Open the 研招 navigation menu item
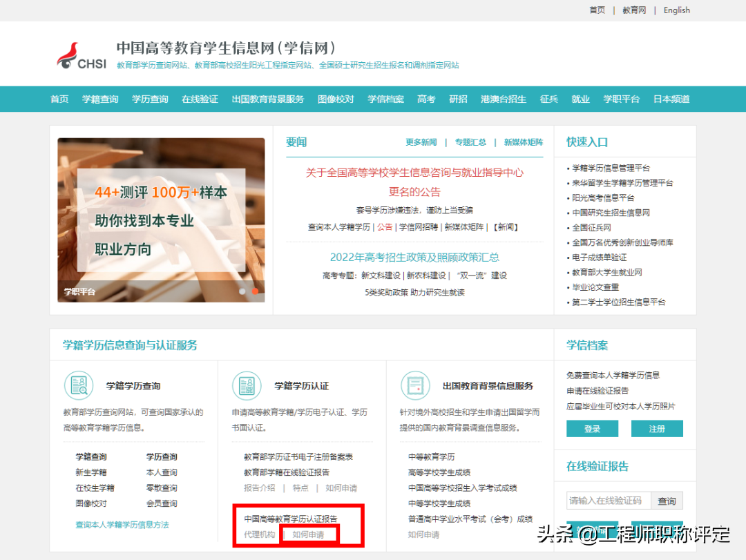 (458, 99)
